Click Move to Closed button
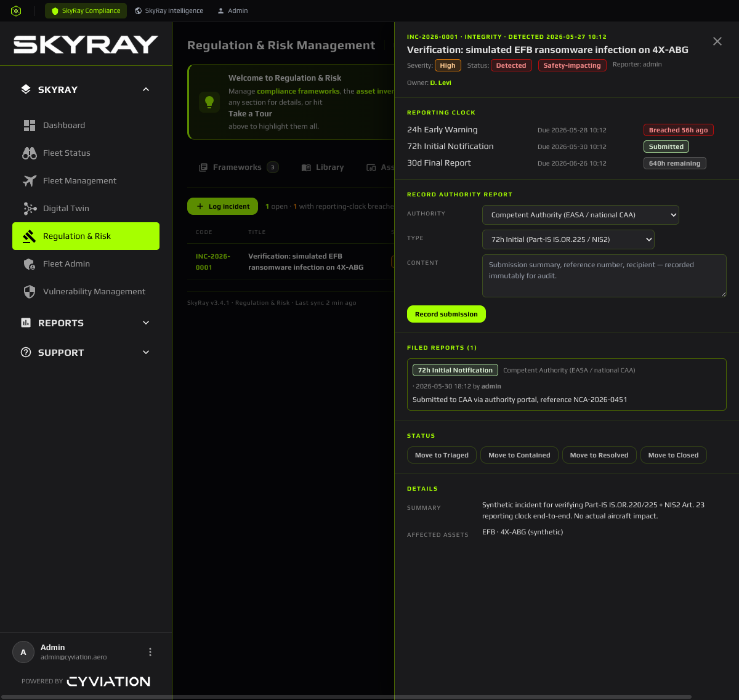This screenshot has height=700, width=739. coord(674,455)
